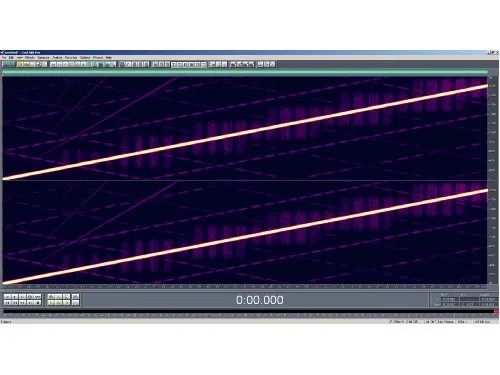The width and height of the screenshot is (500, 375).
Task: Open the File menu
Action: click(x=4, y=58)
